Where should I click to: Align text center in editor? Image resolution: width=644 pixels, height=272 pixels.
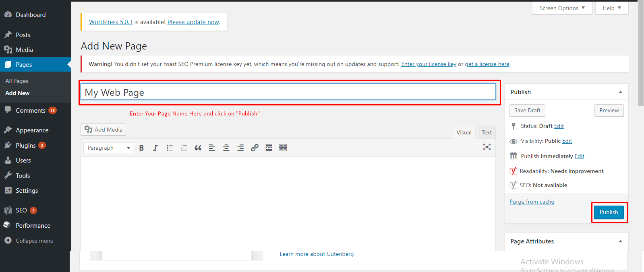(x=226, y=148)
